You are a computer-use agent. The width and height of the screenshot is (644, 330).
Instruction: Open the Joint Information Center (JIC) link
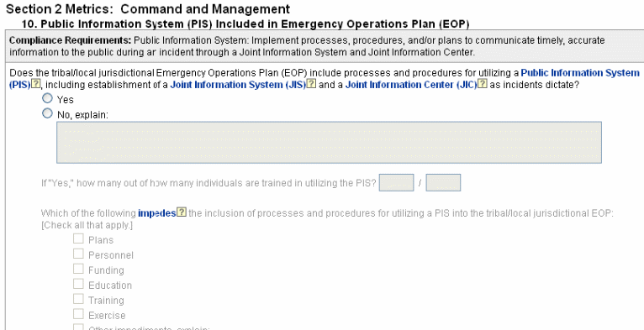click(411, 85)
